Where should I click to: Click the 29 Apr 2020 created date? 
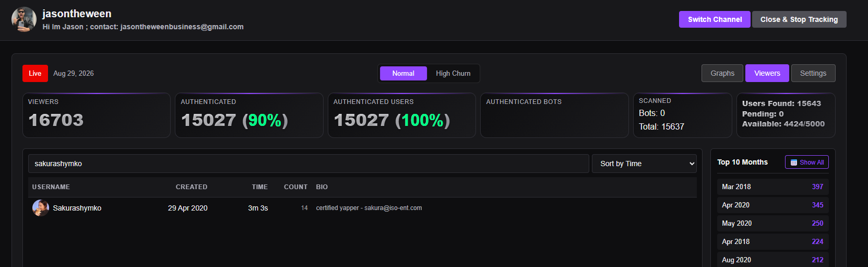coord(187,208)
